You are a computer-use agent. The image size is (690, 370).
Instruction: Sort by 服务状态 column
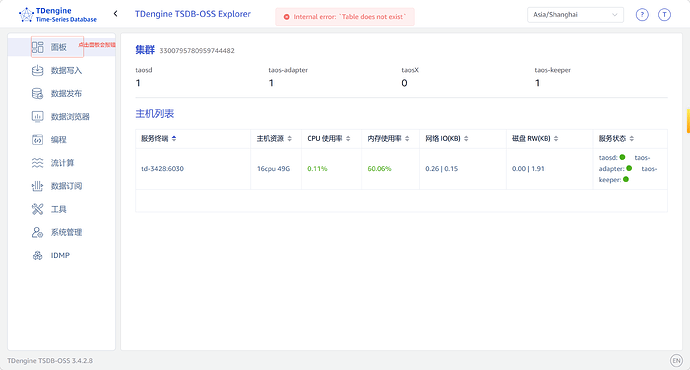631,139
